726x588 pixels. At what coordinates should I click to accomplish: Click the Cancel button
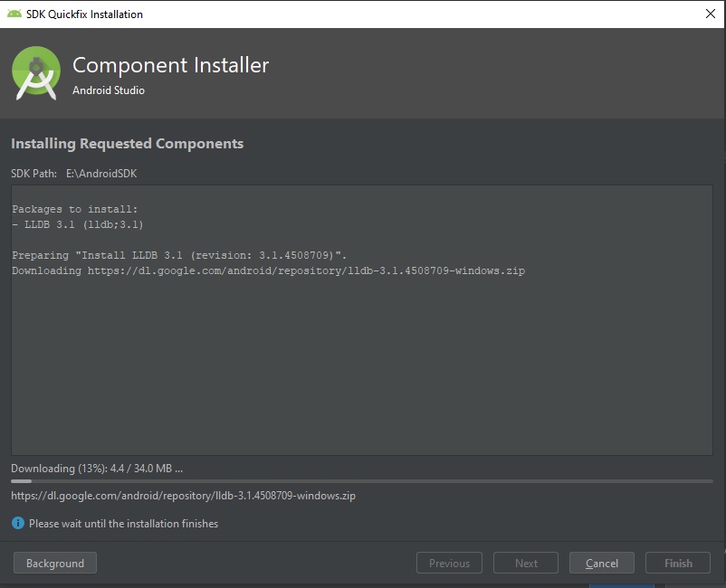click(601, 563)
